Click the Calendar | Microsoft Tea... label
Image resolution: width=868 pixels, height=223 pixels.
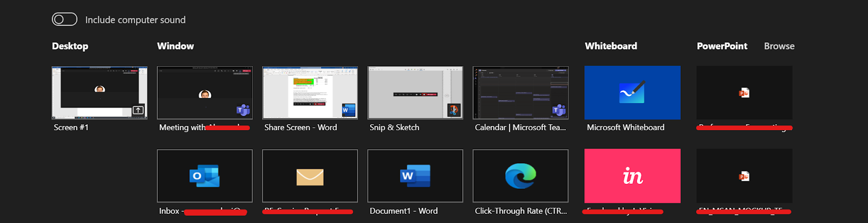tap(520, 128)
